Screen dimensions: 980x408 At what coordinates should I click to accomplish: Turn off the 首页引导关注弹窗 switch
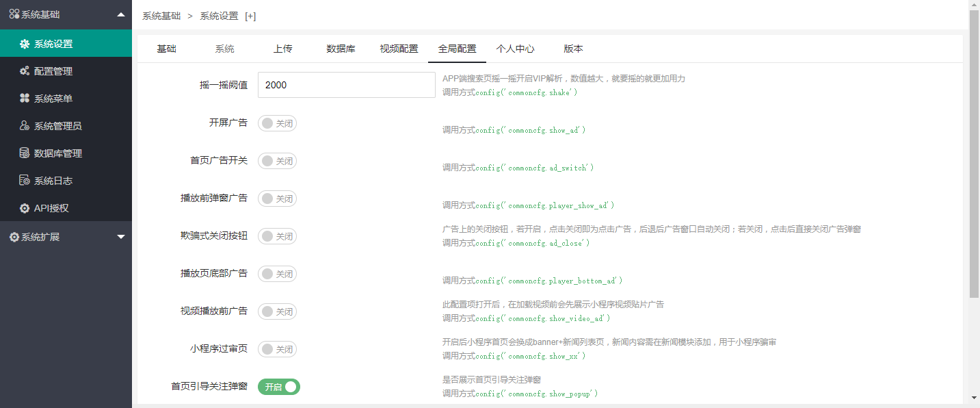click(x=278, y=387)
